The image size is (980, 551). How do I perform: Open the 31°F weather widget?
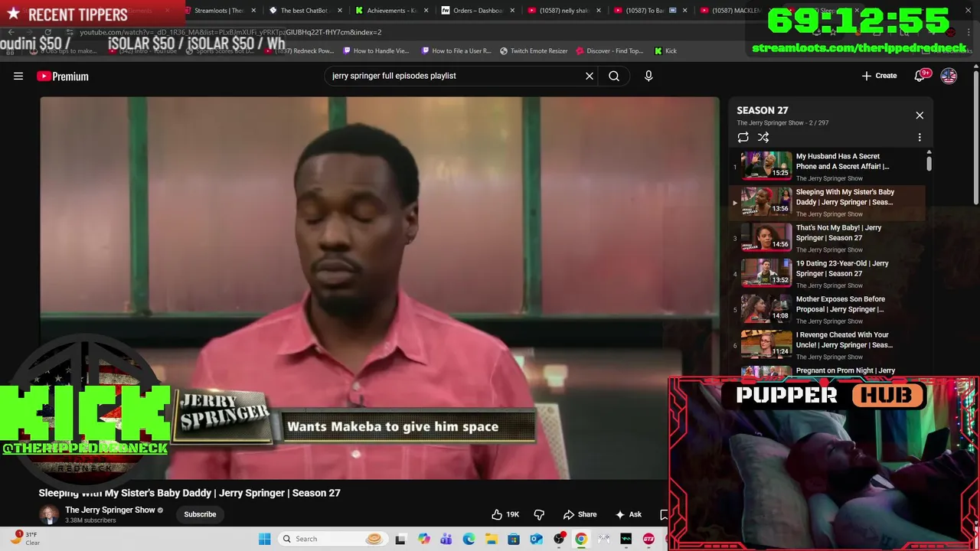tap(23, 539)
